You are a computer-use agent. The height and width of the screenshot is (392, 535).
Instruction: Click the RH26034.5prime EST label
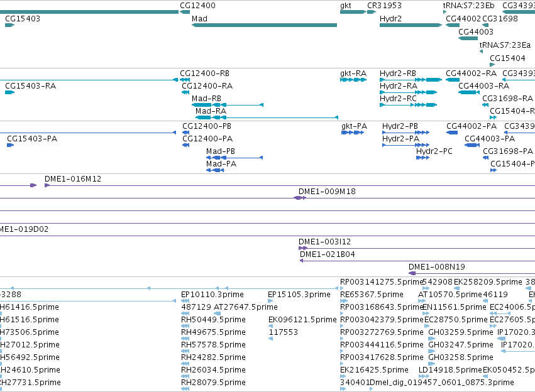(213, 370)
